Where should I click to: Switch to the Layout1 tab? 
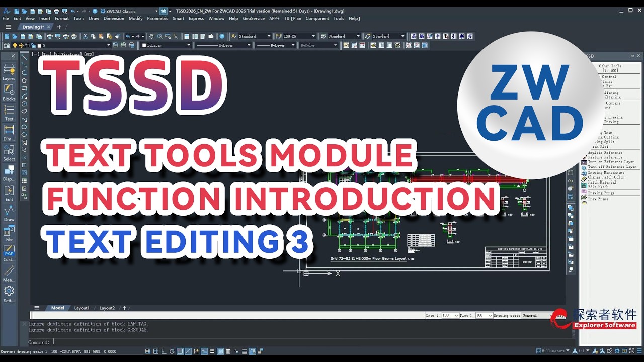(82, 308)
